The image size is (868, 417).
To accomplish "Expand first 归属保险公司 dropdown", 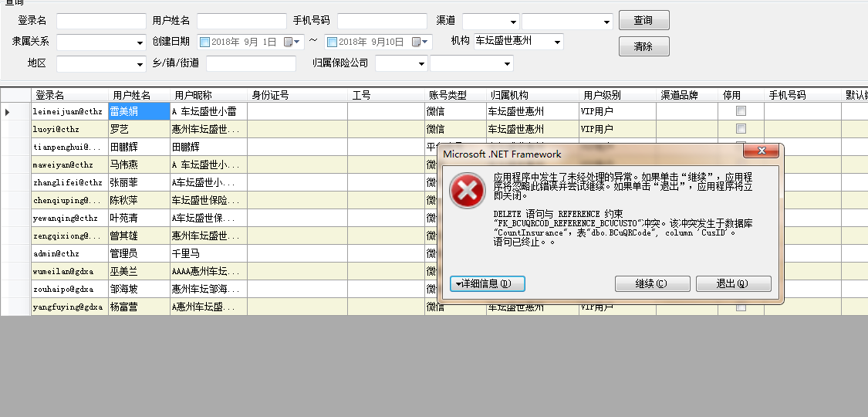I will [422, 64].
